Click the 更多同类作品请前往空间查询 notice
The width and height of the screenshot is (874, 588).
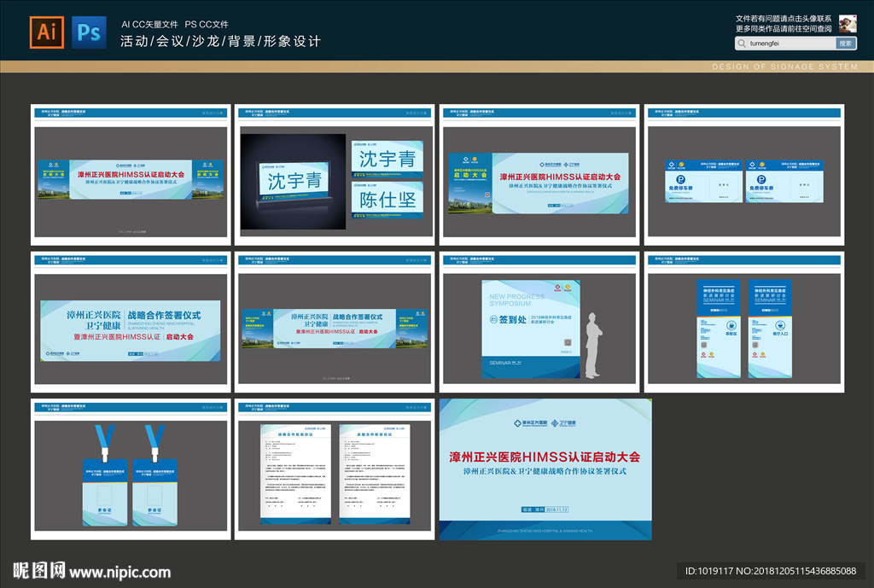coord(784,29)
